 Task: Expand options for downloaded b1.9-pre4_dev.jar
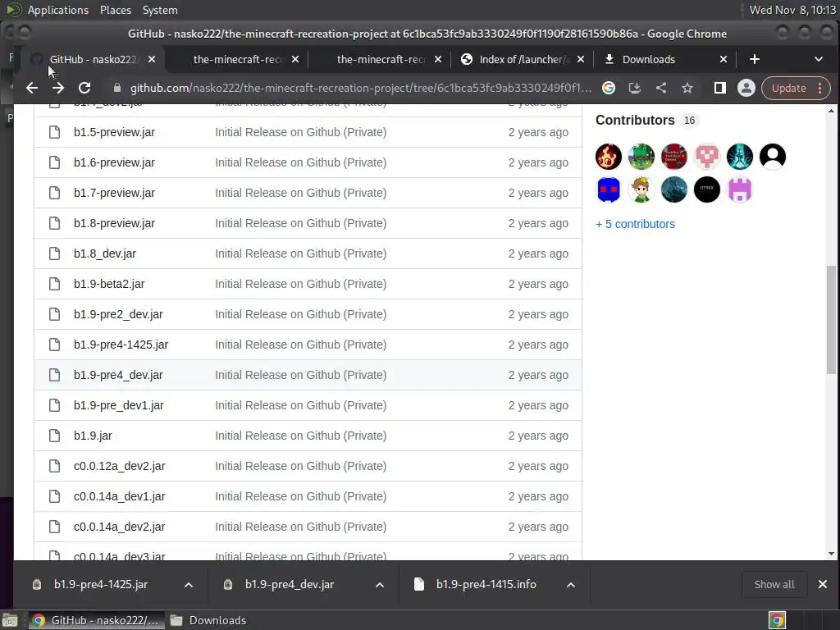(380, 585)
